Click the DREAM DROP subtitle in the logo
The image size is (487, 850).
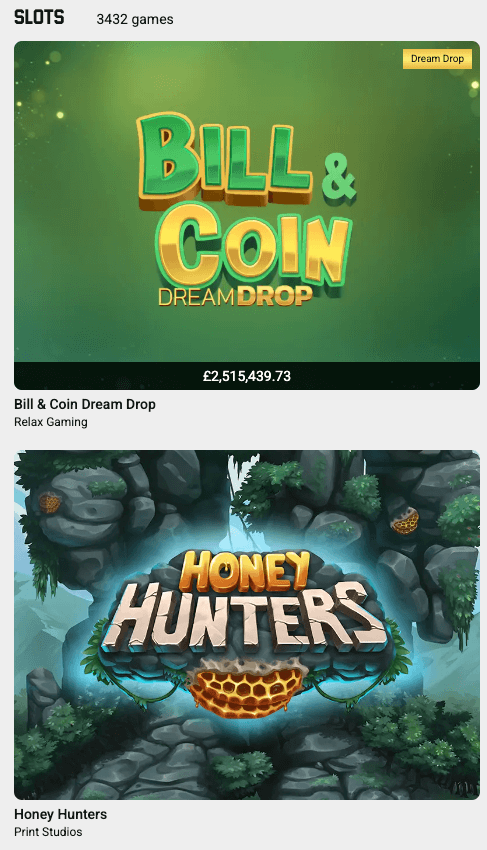(x=235, y=296)
